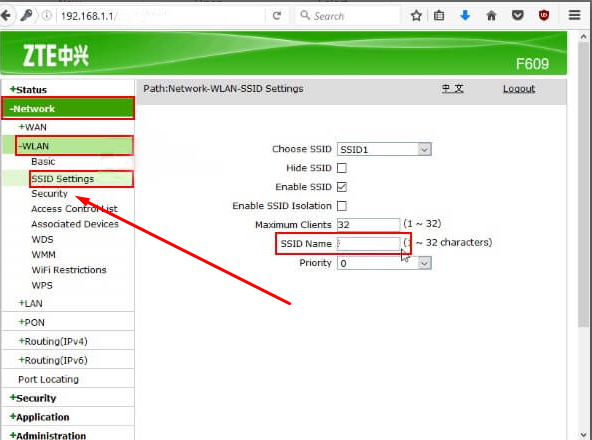This screenshot has width=592, height=440.
Task: Uncheck the Enable SSID checkbox
Action: click(342, 187)
